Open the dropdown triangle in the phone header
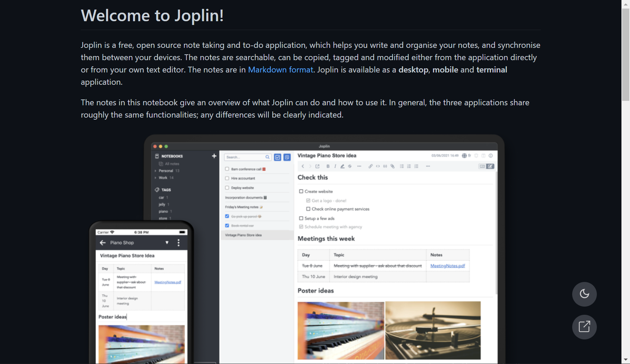Image resolution: width=630 pixels, height=364 pixels. coord(167,243)
